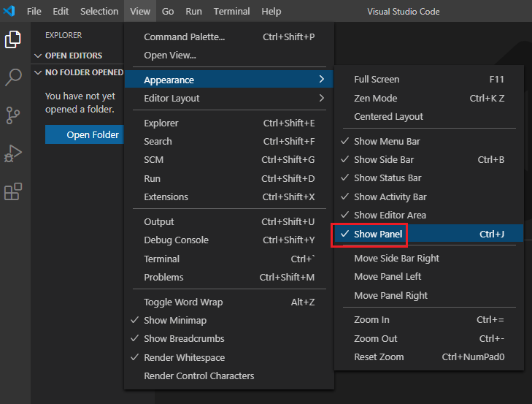Viewport: 532px width, 404px height.
Task: Toggle Show Status Bar option
Action: pos(429,178)
